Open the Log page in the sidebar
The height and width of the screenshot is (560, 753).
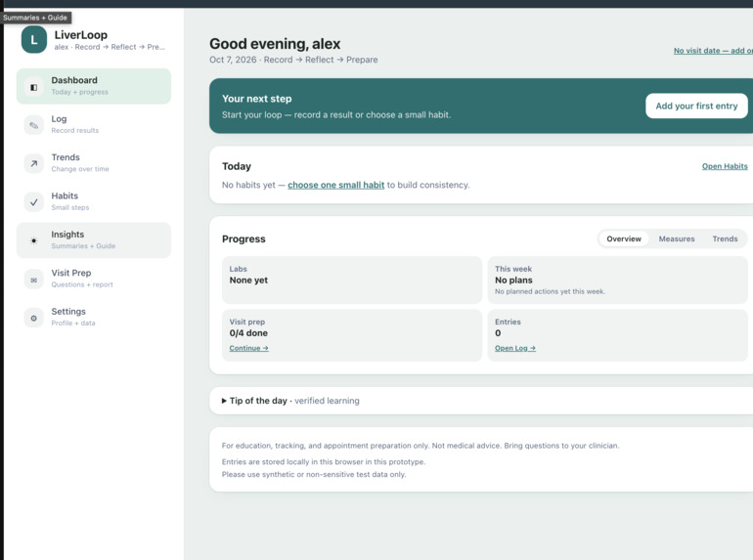click(94, 124)
